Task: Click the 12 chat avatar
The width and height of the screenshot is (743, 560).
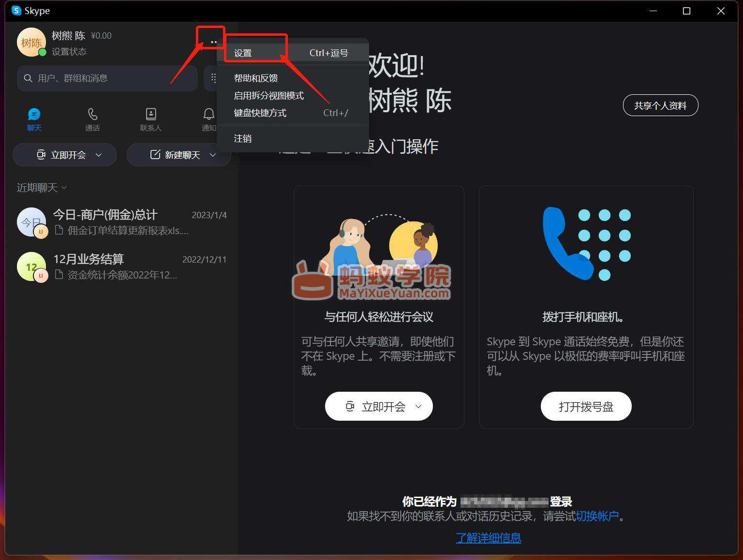Action: coord(31,266)
